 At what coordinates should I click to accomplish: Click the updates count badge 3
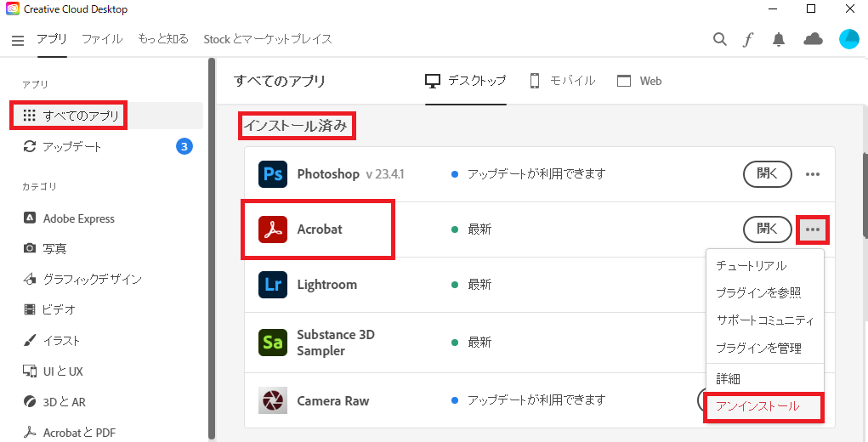(184, 146)
